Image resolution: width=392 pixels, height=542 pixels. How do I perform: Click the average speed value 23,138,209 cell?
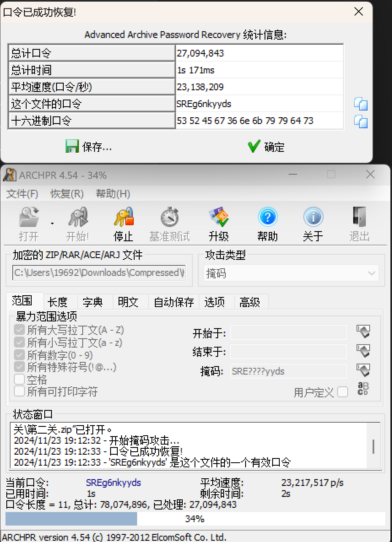click(x=260, y=87)
